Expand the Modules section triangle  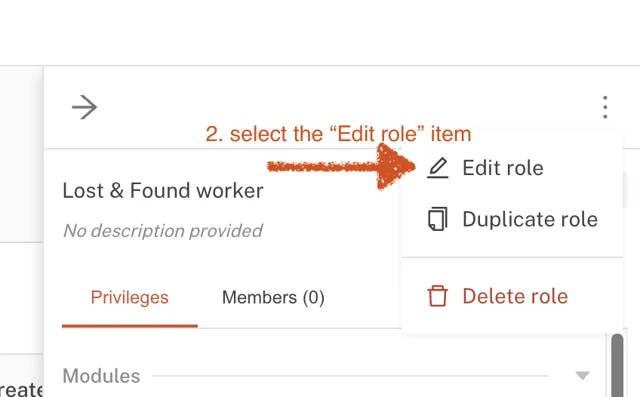(x=582, y=375)
